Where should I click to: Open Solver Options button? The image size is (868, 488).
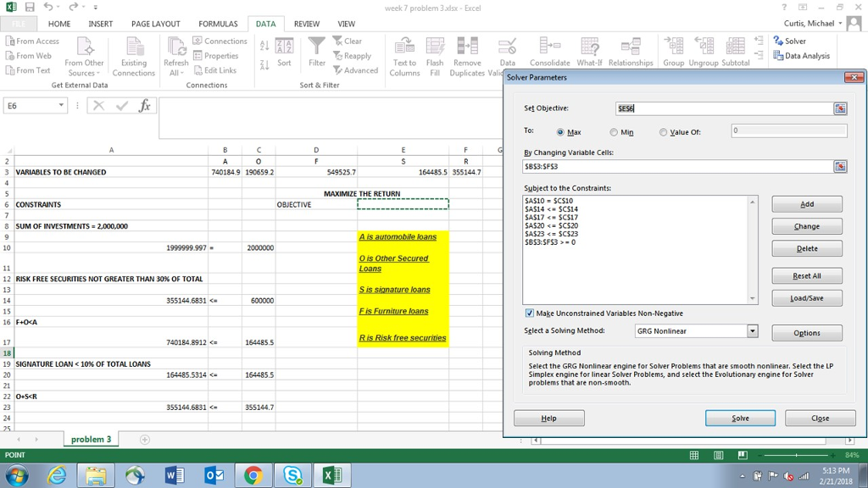807,332
